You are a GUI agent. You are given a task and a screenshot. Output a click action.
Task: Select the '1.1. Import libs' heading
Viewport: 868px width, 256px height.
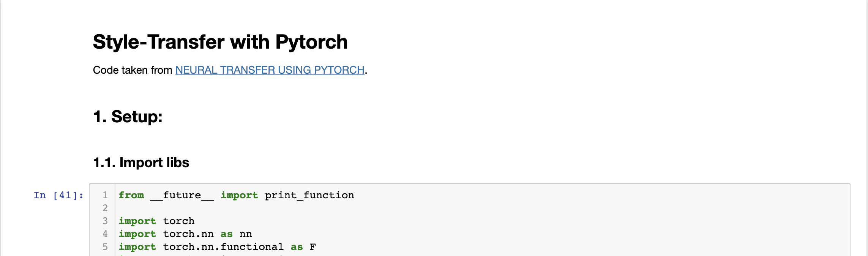coord(141,163)
